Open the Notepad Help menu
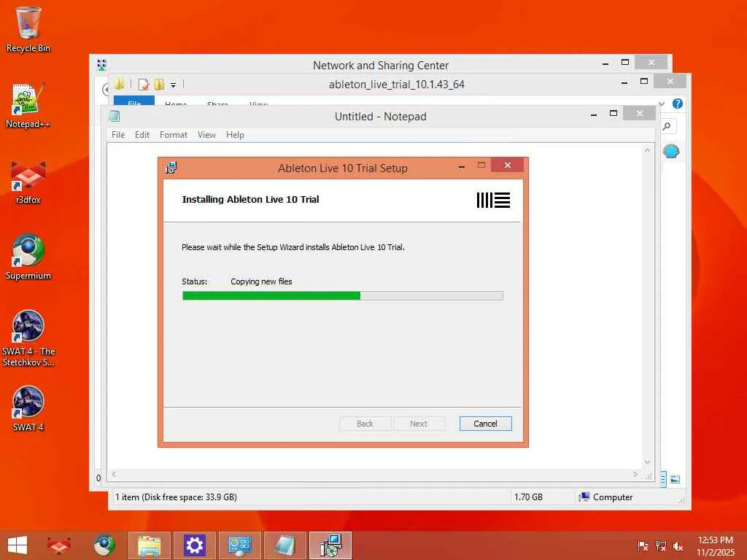747x560 pixels. [235, 135]
